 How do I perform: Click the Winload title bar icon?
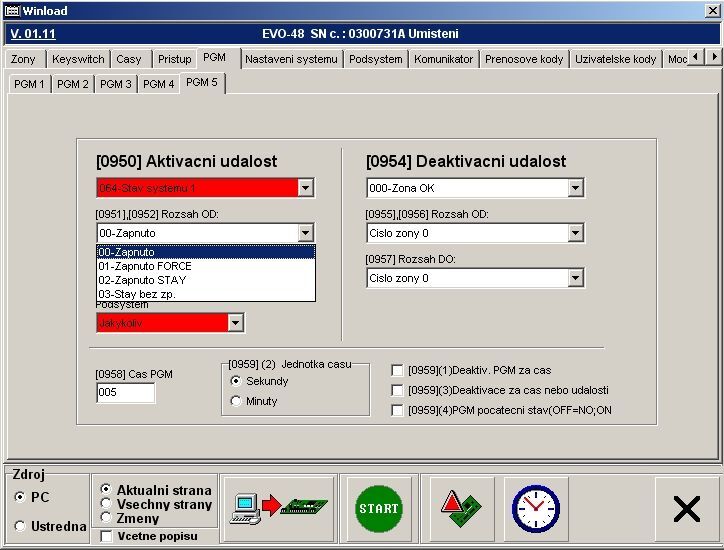tap(12, 10)
